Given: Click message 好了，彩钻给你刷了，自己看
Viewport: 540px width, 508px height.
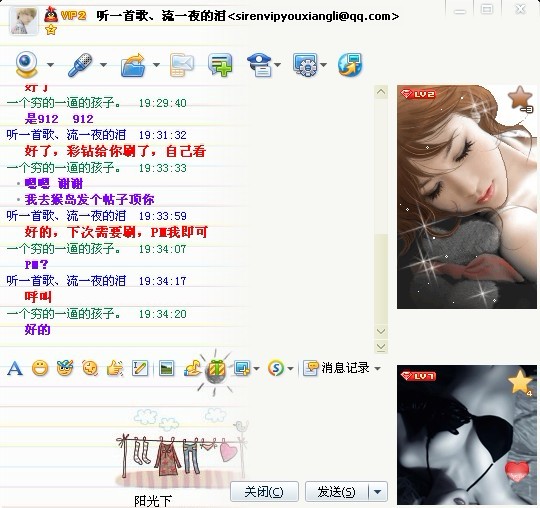Looking at the screenshot, I should click(x=115, y=151).
